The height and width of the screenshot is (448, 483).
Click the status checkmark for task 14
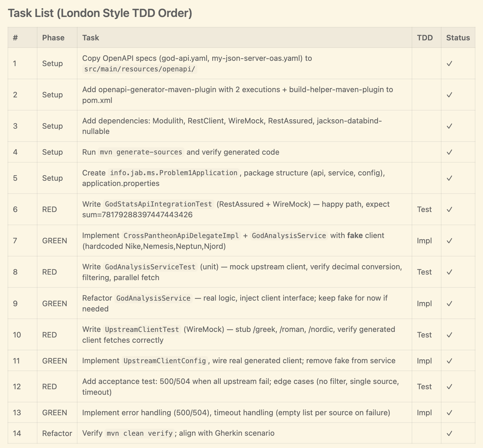coord(449,433)
